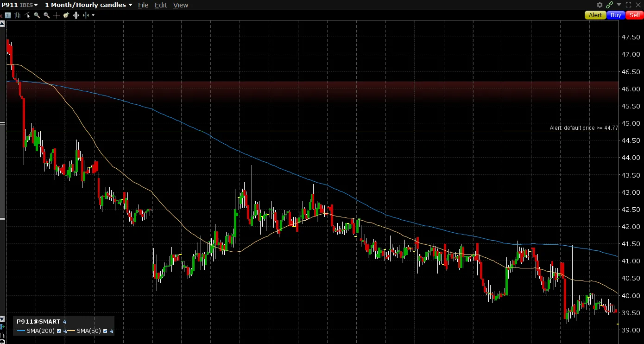Open the File menu

[x=143, y=5]
